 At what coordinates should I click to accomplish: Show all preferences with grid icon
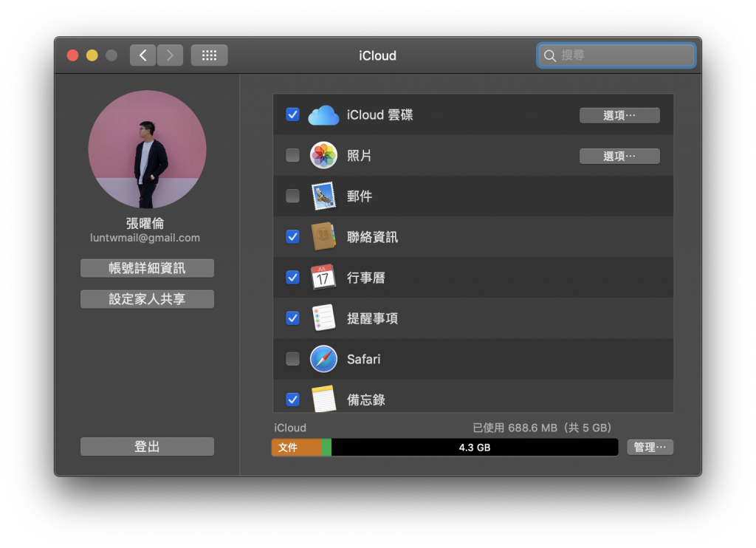click(x=209, y=55)
